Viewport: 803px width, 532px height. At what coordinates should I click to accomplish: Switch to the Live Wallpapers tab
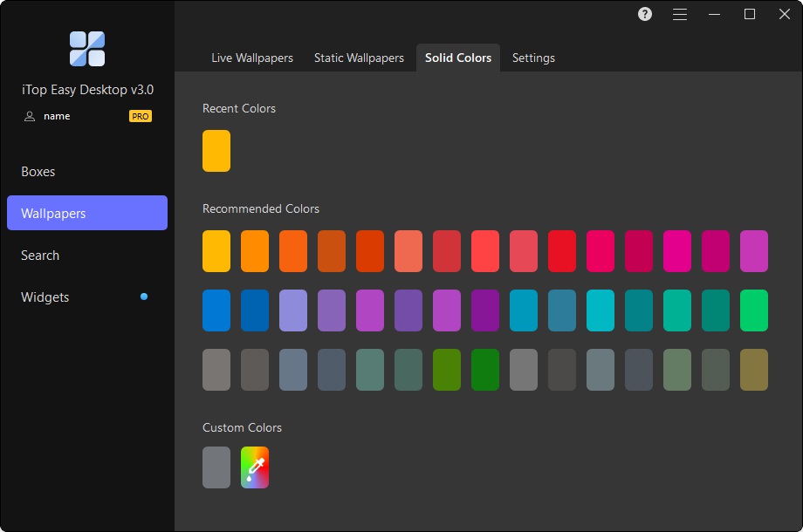coord(252,58)
